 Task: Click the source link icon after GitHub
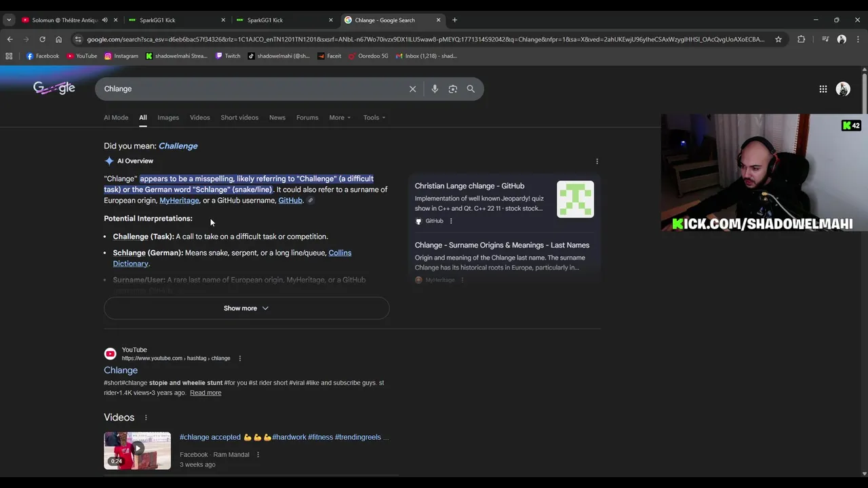[x=311, y=201]
